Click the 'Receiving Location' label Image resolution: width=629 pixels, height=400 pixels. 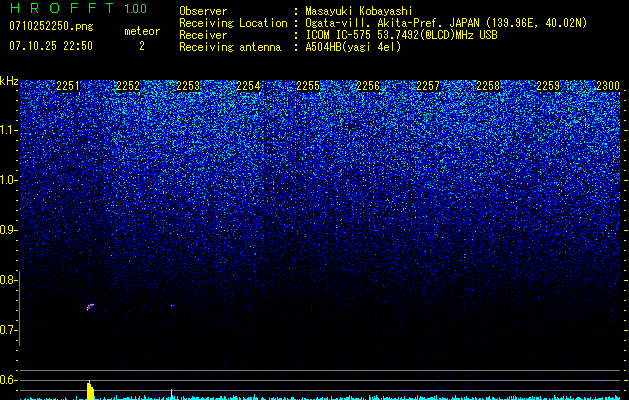pyautogui.click(x=233, y=23)
